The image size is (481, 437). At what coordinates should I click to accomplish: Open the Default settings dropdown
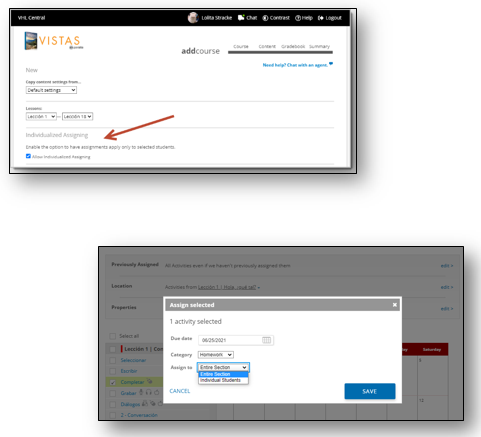(51, 90)
